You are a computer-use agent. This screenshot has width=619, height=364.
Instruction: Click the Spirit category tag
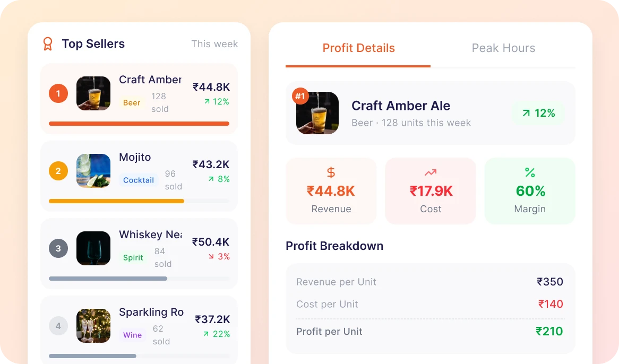[x=133, y=258]
